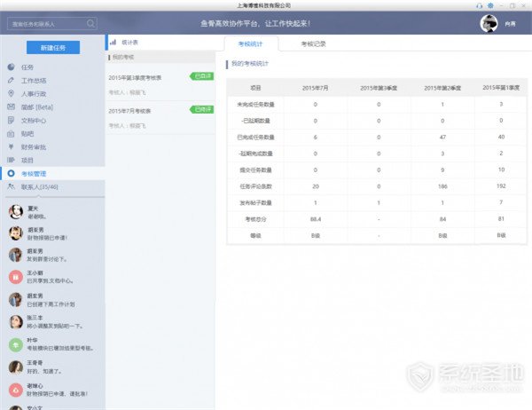This screenshot has height=410, width=532.
Task: Click the user profile avatar in header
Action: click(x=489, y=23)
